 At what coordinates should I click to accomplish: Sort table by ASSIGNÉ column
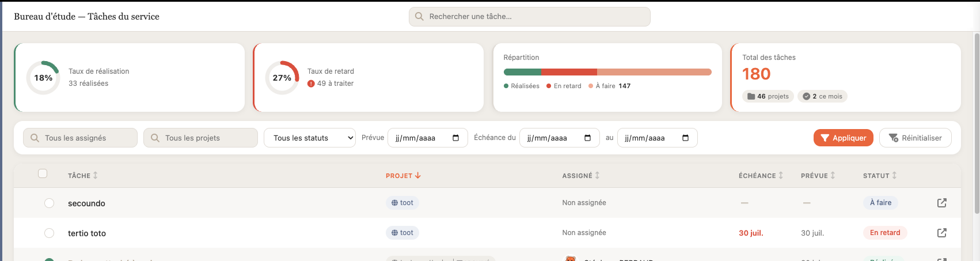(x=581, y=176)
